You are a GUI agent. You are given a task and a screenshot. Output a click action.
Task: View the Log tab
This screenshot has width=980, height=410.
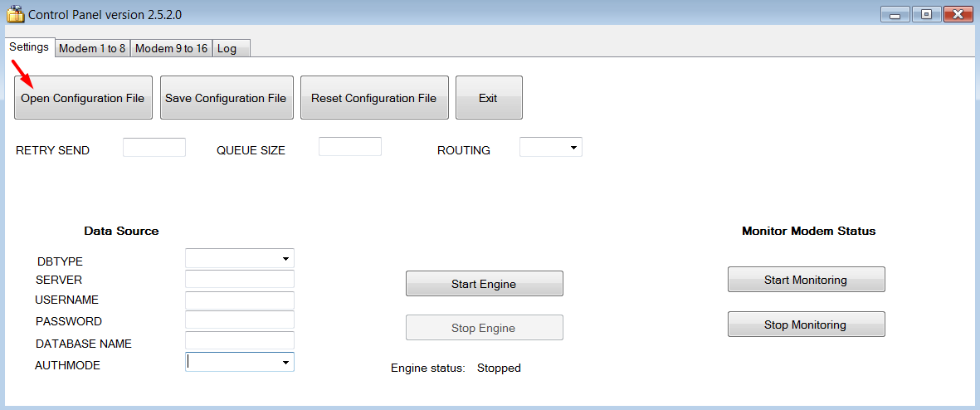point(227,48)
